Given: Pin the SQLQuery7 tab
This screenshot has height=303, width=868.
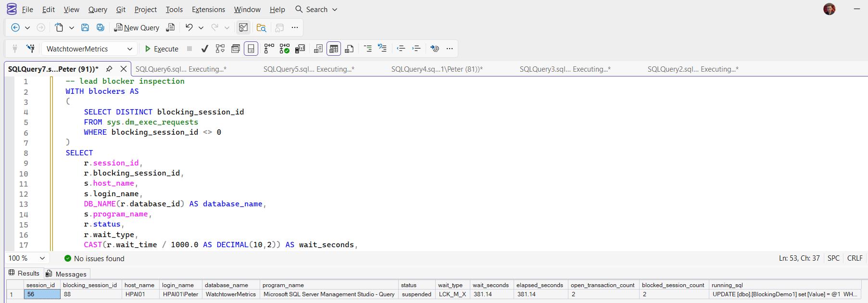Looking at the screenshot, I should pyautogui.click(x=109, y=69).
